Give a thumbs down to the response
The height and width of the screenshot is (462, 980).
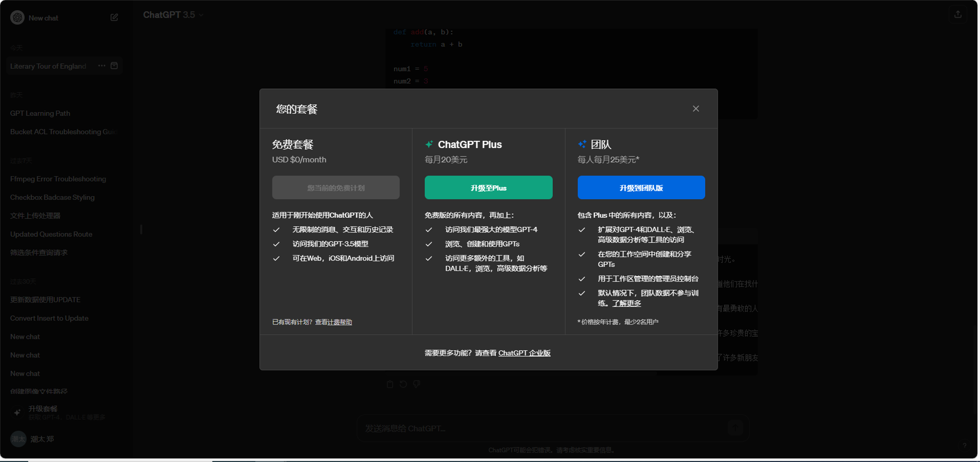click(416, 384)
